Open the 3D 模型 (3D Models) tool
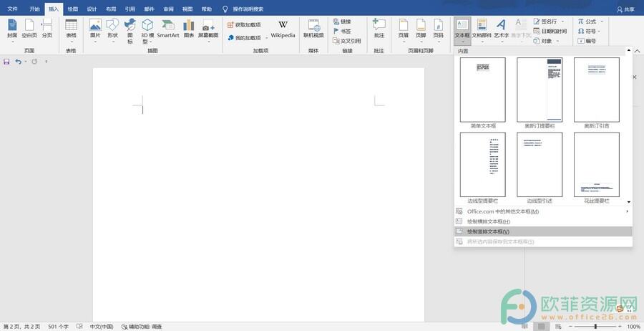This screenshot has width=644, height=331. tap(147, 27)
